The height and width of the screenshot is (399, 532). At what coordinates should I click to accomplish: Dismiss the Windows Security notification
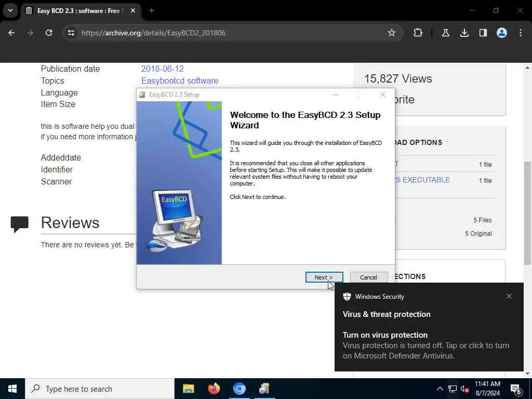tap(509, 296)
